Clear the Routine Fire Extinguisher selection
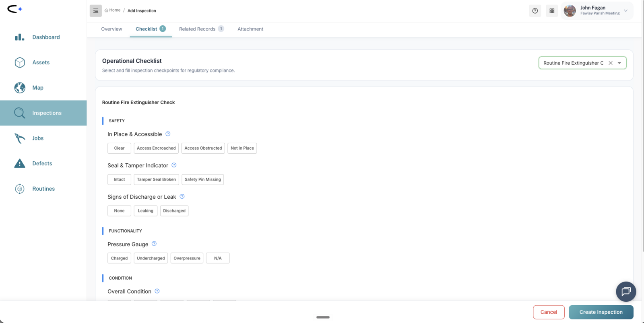 611,63
